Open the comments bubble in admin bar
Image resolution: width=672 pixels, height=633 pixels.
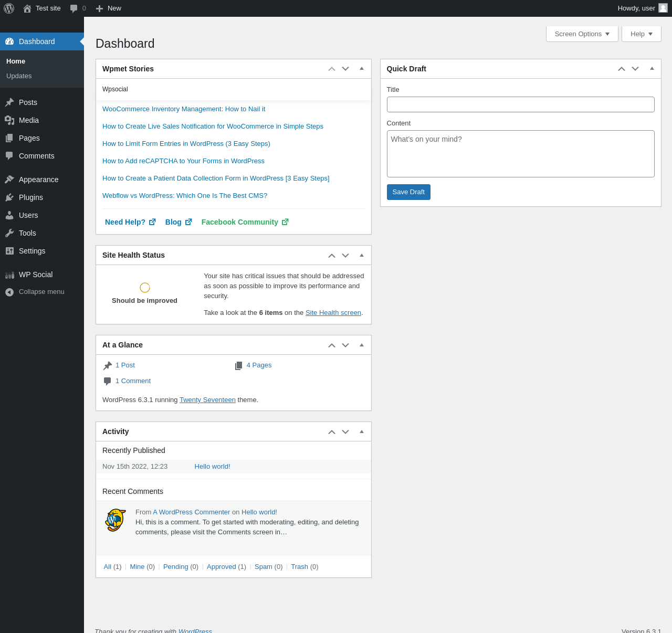click(74, 8)
